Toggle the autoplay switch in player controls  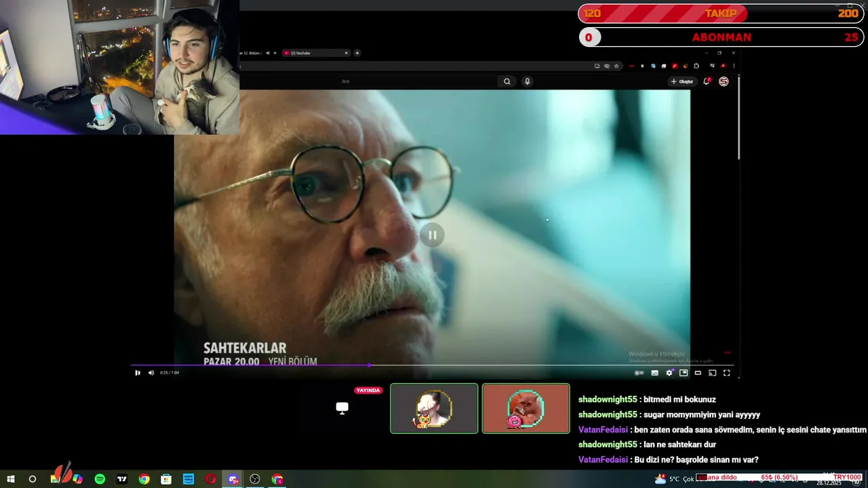pyautogui.click(x=639, y=373)
